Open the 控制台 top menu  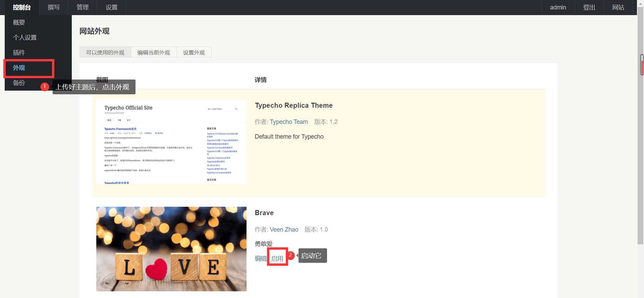click(22, 7)
